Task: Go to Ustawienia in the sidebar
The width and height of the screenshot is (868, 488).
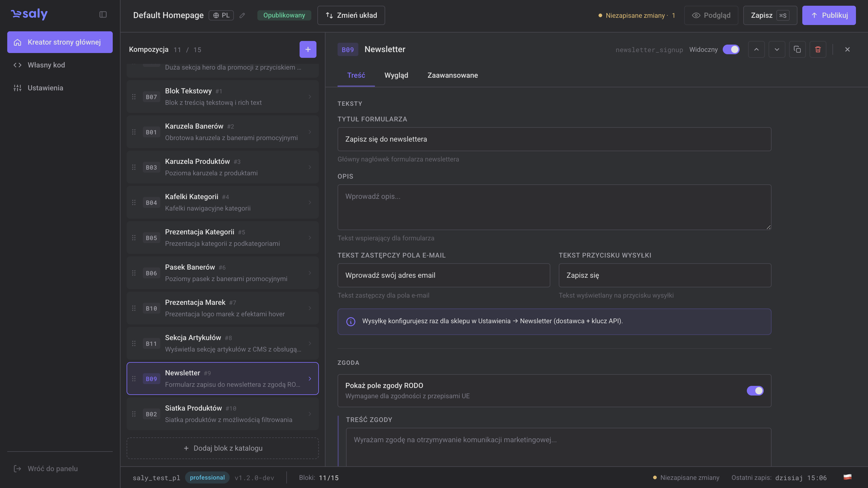Action: 60,88
